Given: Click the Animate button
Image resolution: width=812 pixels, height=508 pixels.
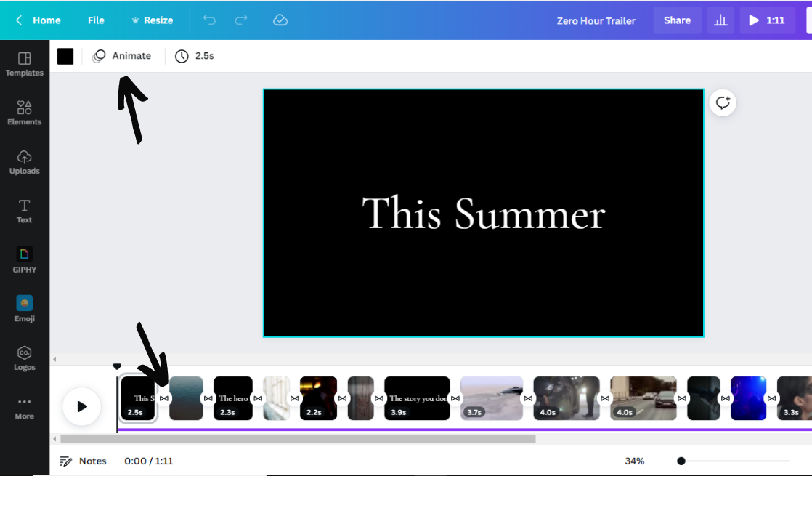Looking at the screenshot, I should (123, 56).
